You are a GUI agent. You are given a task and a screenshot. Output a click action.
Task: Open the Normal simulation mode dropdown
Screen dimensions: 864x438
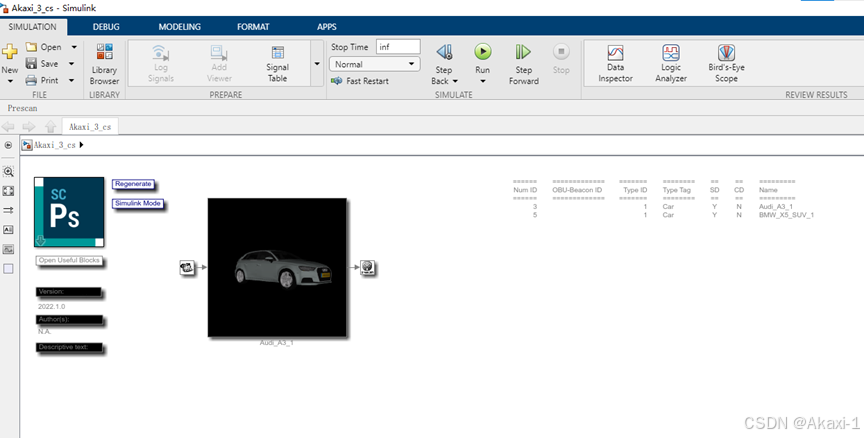[x=375, y=64]
